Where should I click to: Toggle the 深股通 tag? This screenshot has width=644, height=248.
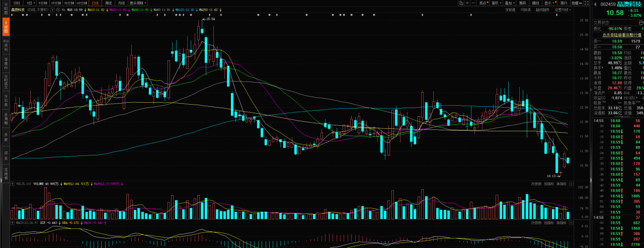(x=510, y=10)
